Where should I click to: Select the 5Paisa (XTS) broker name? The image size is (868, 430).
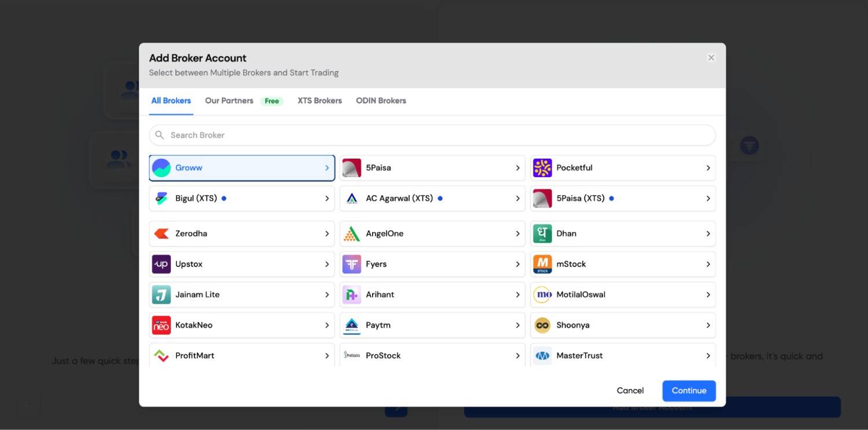(580, 199)
